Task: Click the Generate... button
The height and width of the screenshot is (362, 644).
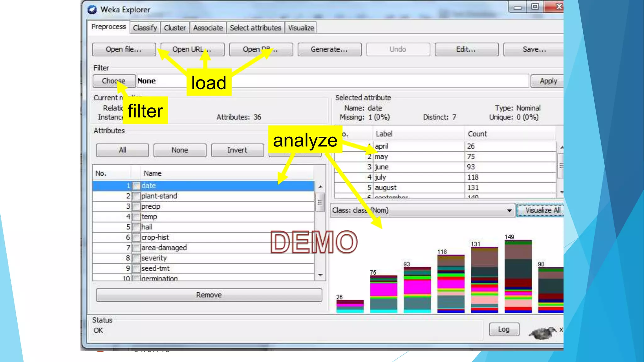Action: pyautogui.click(x=330, y=49)
